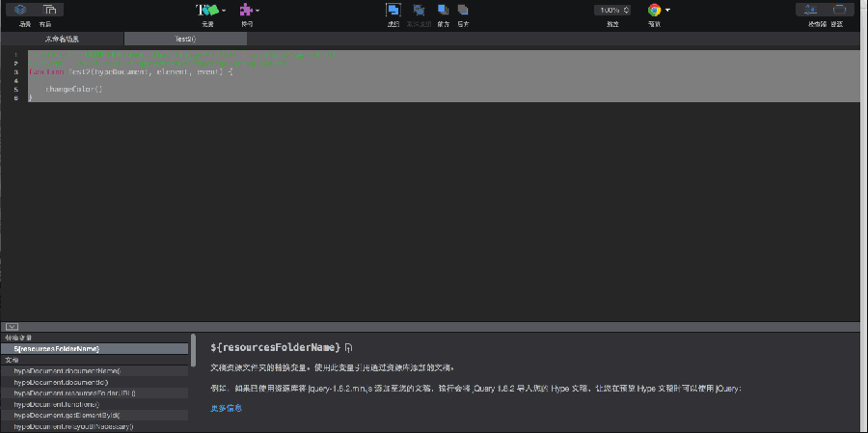Viewport: 868px width, 433px height.
Task: Click the blue more information link
Action: pos(226,408)
